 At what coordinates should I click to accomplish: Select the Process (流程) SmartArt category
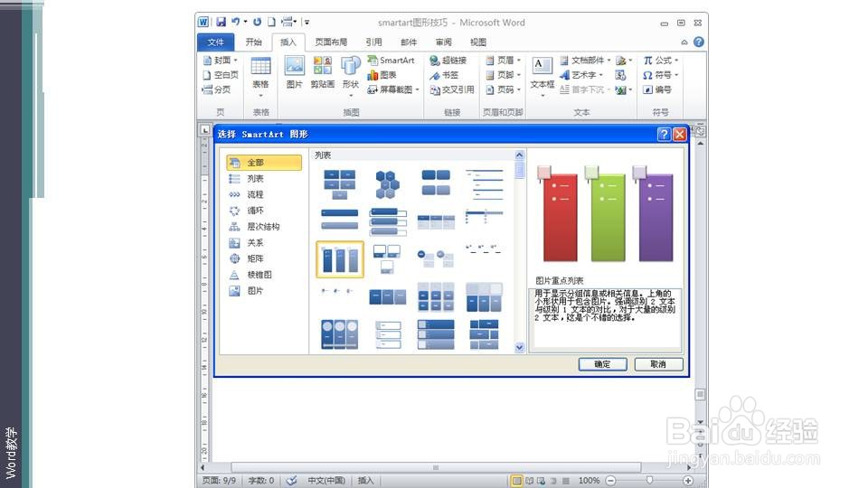264,195
